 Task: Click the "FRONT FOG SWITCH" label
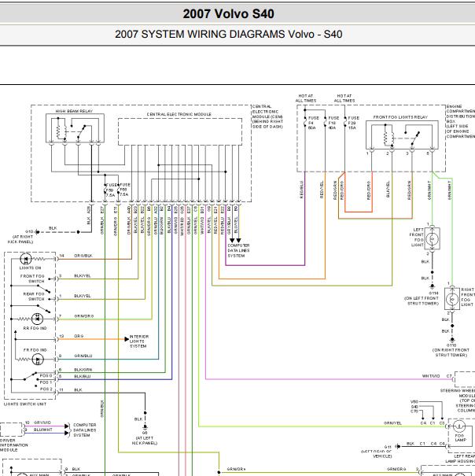pyautogui.click(x=32, y=279)
